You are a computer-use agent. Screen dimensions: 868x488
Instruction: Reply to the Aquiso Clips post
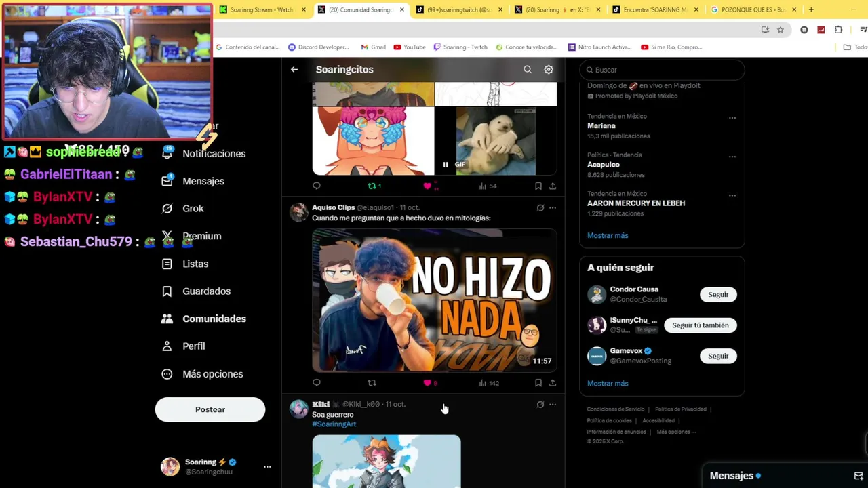point(317,382)
